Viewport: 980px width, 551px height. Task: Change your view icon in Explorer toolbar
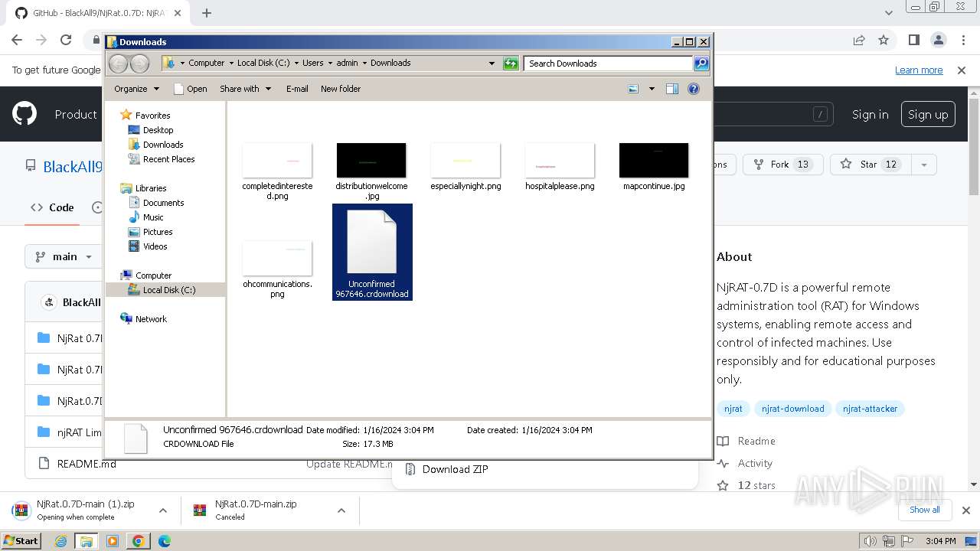(633, 89)
